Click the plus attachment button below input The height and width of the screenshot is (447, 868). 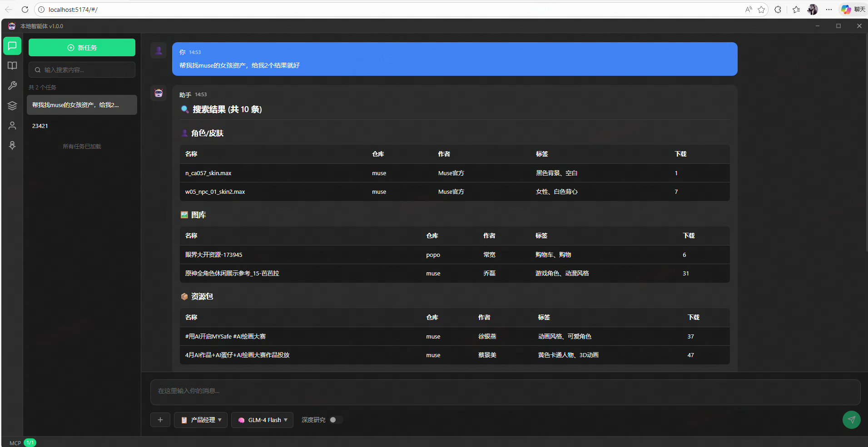click(x=160, y=420)
